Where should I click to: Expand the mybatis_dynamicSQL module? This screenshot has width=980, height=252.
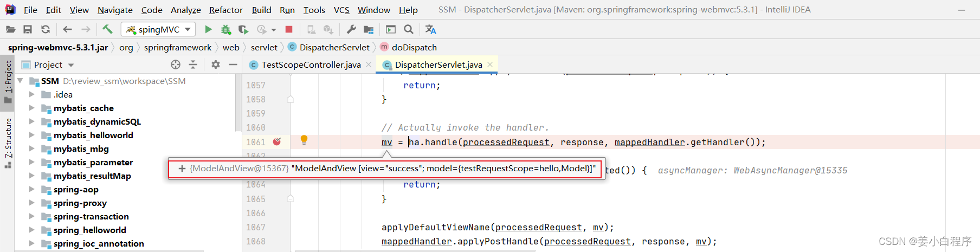pyautogui.click(x=31, y=121)
